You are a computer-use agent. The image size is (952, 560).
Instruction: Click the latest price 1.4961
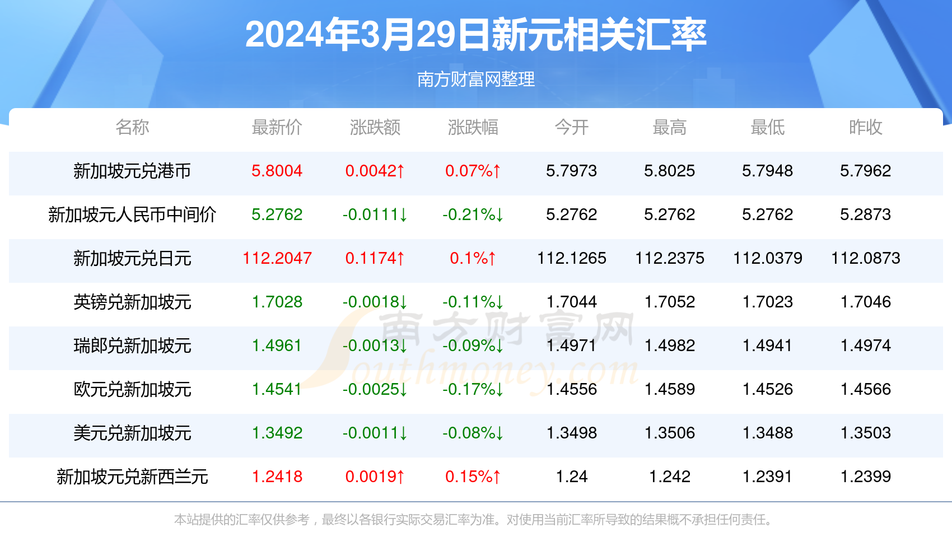tap(277, 346)
